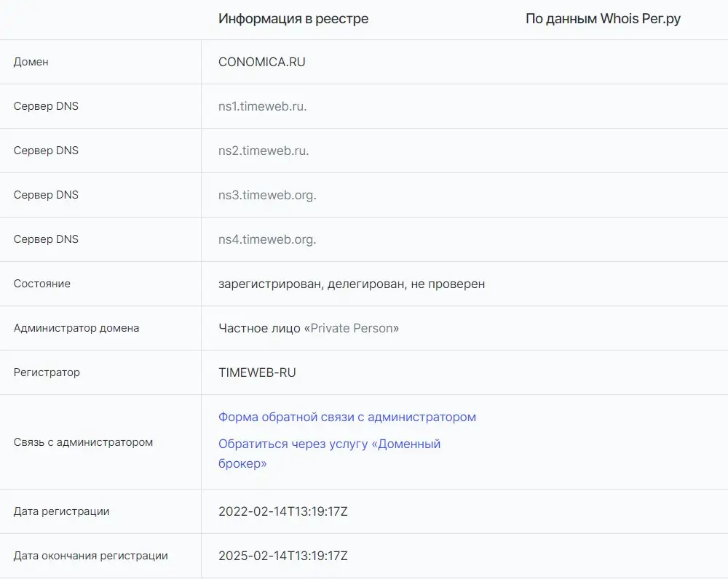Open the «Доменный брокер» service link

329,453
